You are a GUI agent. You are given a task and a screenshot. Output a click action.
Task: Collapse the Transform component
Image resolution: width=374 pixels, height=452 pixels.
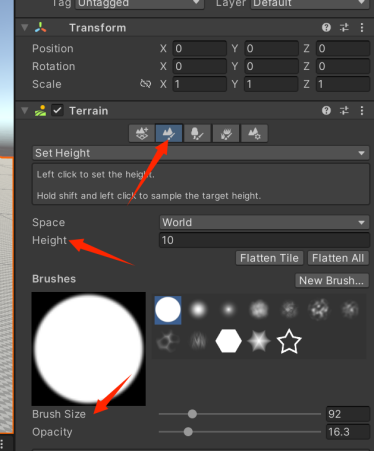pos(24,27)
